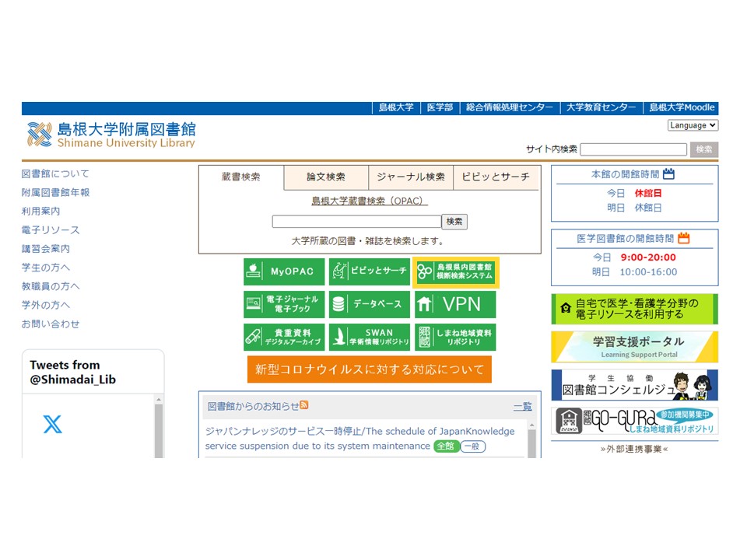
Task: Click the 貴重資料 デジタルアーカイブ icon button
Action: pyautogui.click(x=284, y=337)
